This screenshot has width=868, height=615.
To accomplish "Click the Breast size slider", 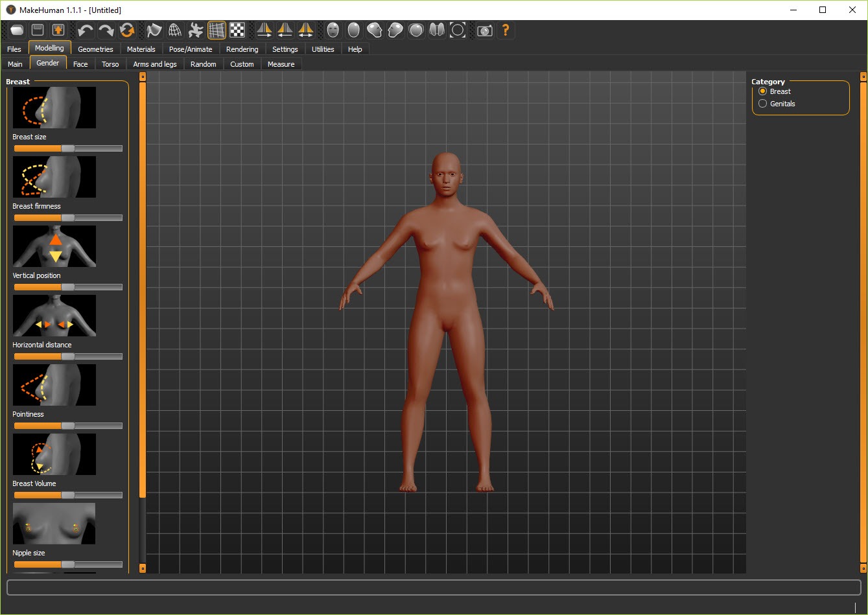I will coord(67,148).
